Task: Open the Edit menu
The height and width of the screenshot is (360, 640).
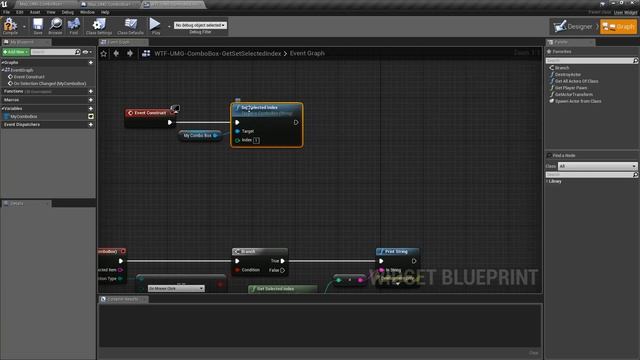Action: 20,12
